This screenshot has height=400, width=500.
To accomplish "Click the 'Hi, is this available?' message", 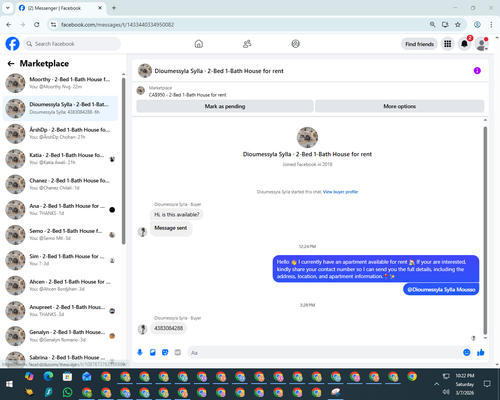I will [x=177, y=214].
